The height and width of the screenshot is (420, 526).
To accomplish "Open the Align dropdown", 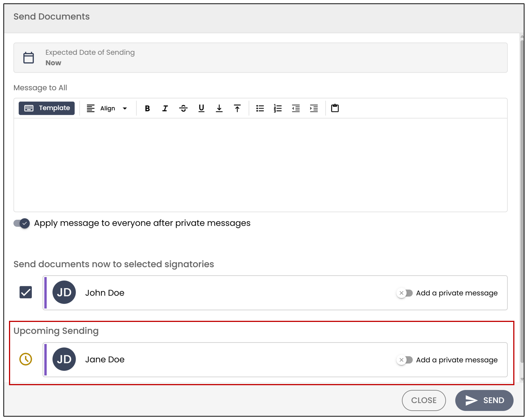I will 107,109.
